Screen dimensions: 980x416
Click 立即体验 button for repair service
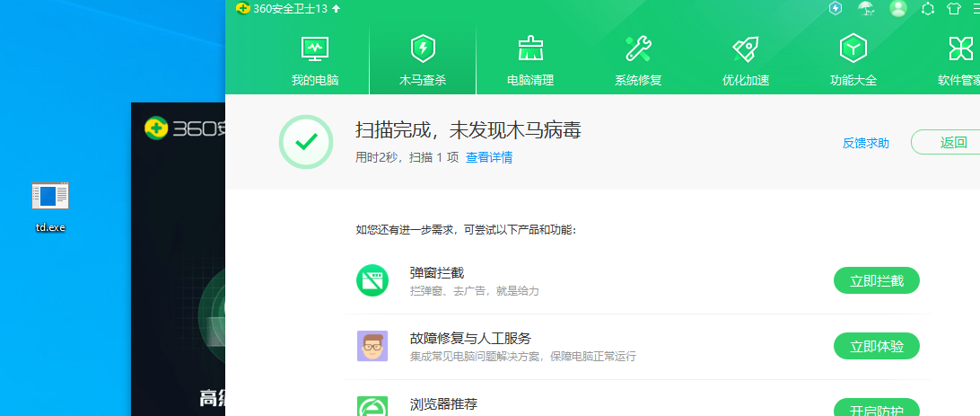coord(877,346)
